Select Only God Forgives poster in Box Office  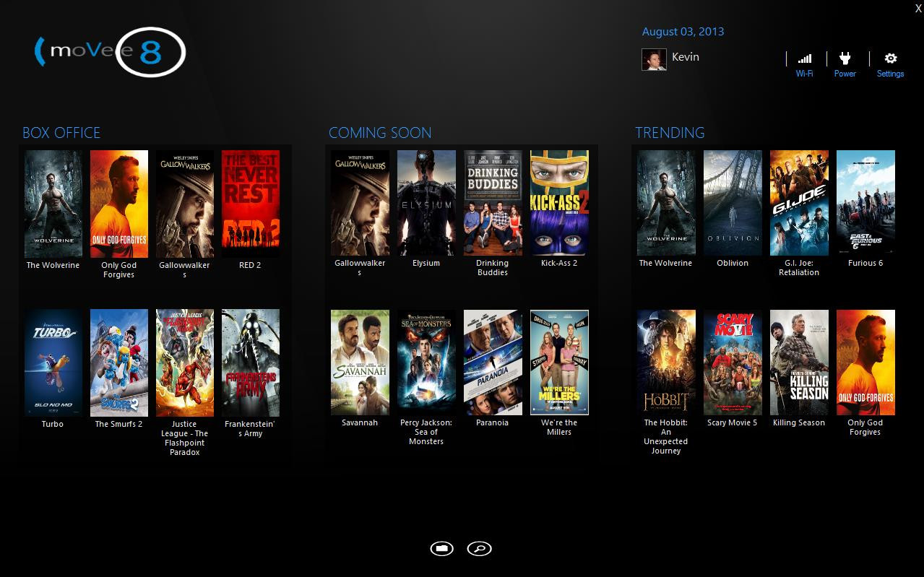[x=119, y=204]
